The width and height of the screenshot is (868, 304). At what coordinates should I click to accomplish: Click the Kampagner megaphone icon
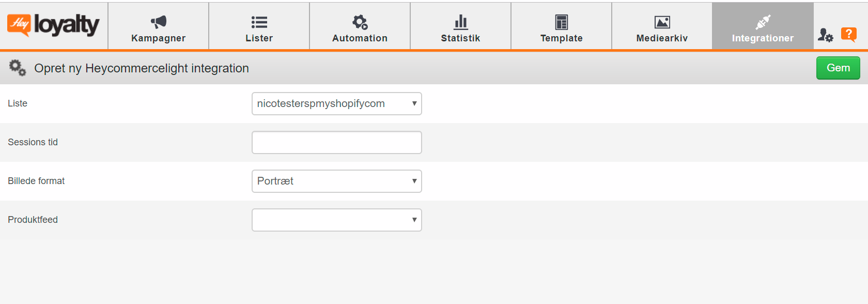click(x=159, y=22)
